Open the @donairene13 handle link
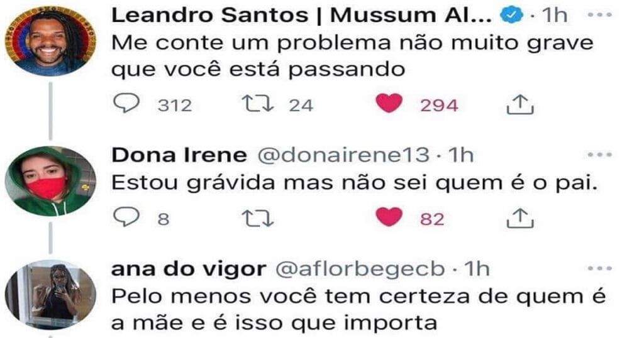Viewport: 644px width, 338px height. [x=343, y=155]
